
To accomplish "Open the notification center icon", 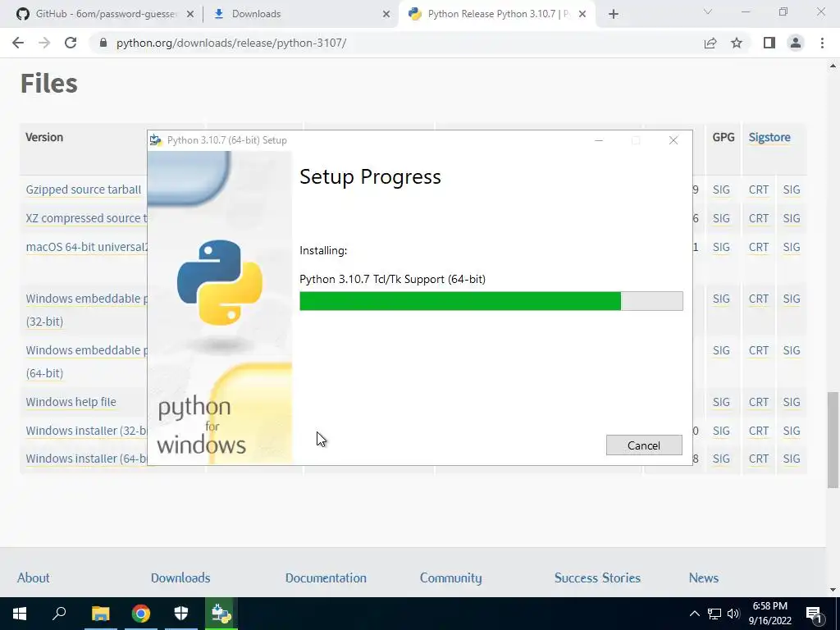I will pos(814,614).
